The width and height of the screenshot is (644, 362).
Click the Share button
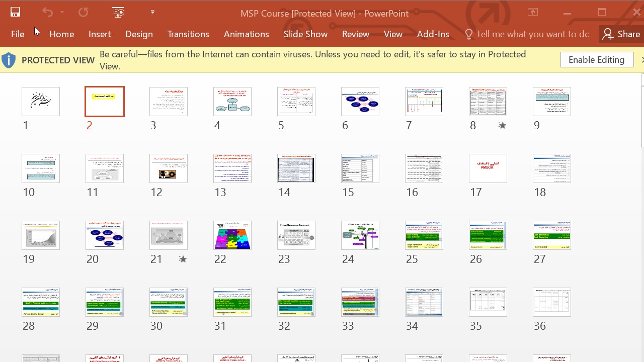pos(621,34)
